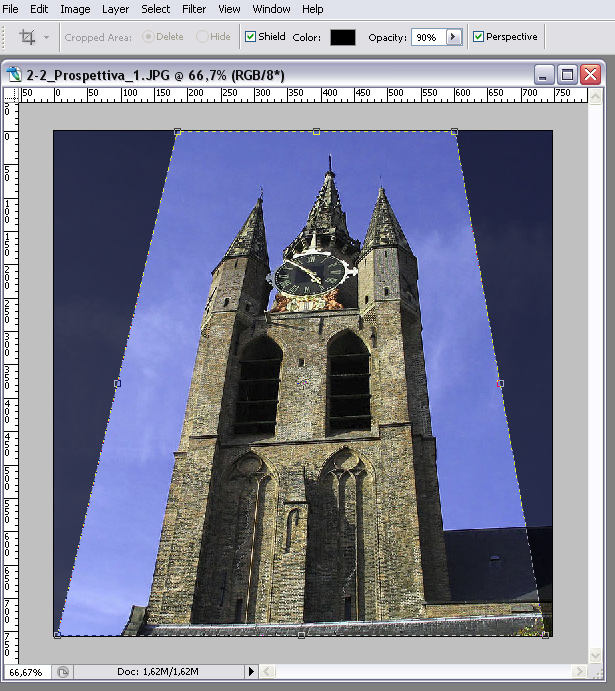The image size is (615, 691).
Task: Click the horizontal scrollbar right arrow
Action: click(579, 672)
